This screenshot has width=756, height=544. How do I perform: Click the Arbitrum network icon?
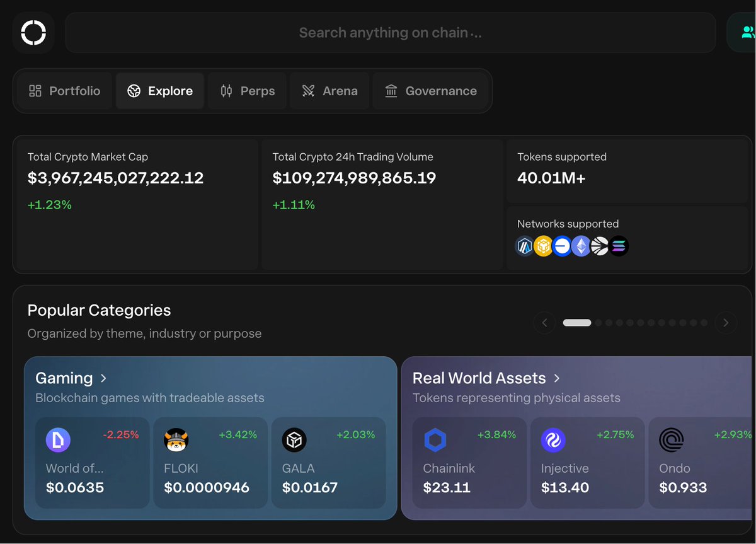coord(525,246)
